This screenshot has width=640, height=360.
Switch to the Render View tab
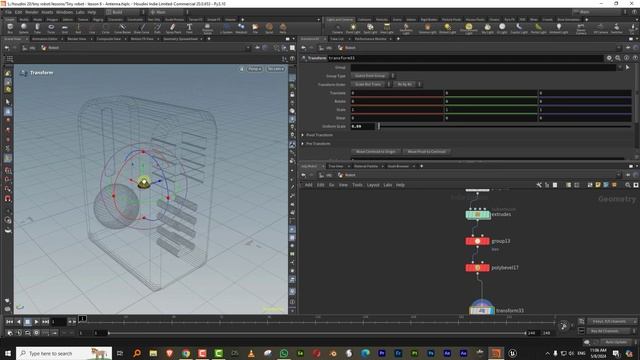click(77, 39)
